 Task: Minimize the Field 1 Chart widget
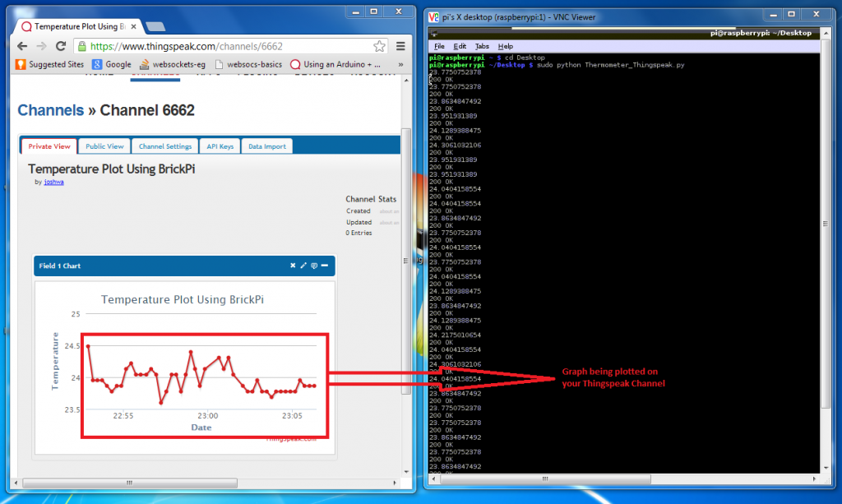[325, 266]
